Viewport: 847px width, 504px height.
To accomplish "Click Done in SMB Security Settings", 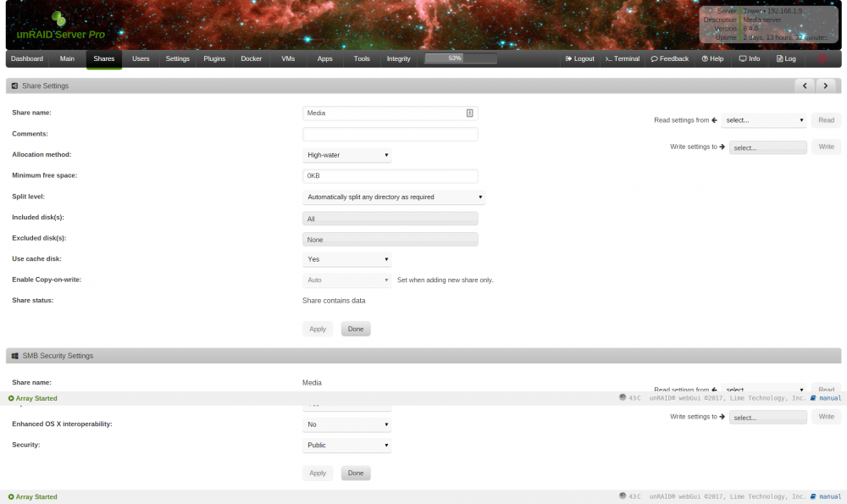I will [356, 474].
